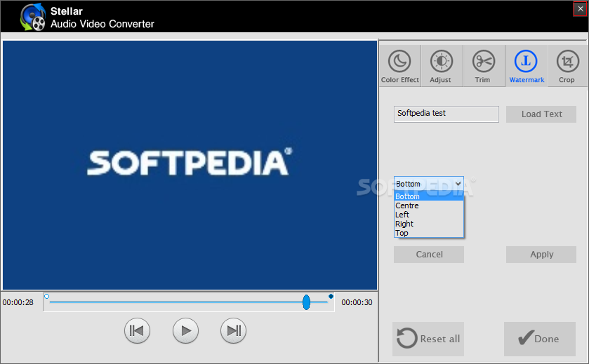Click the total duration 00:00:30
The image size is (589, 364).
[x=357, y=302]
